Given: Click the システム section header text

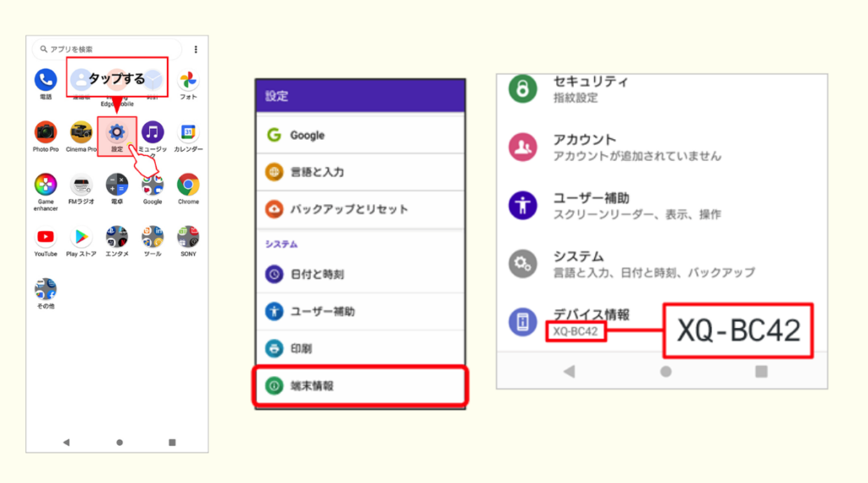Looking at the screenshot, I should (x=281, y=244).
